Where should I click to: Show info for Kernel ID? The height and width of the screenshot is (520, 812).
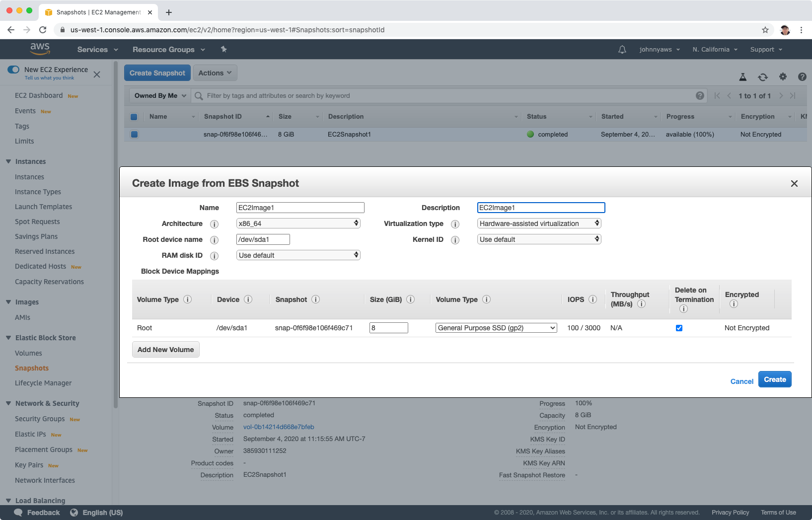pyautogui.click(x=455, y=240)
